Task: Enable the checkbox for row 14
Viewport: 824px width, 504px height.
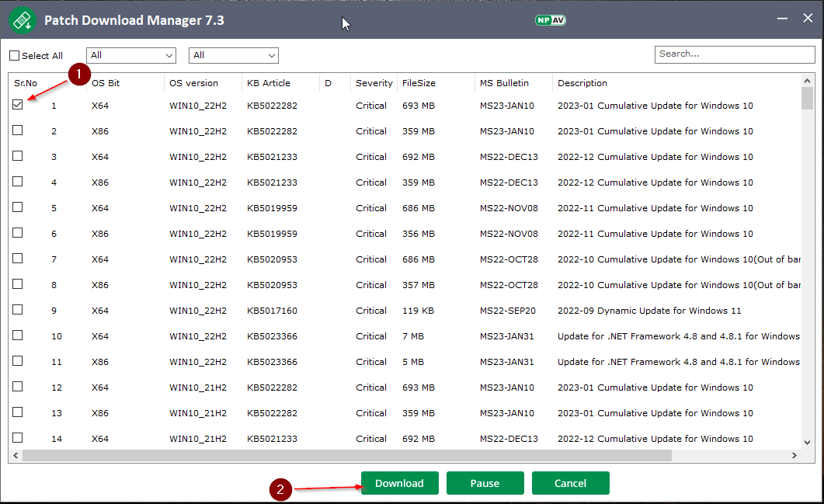Action: tap(18, 438)
